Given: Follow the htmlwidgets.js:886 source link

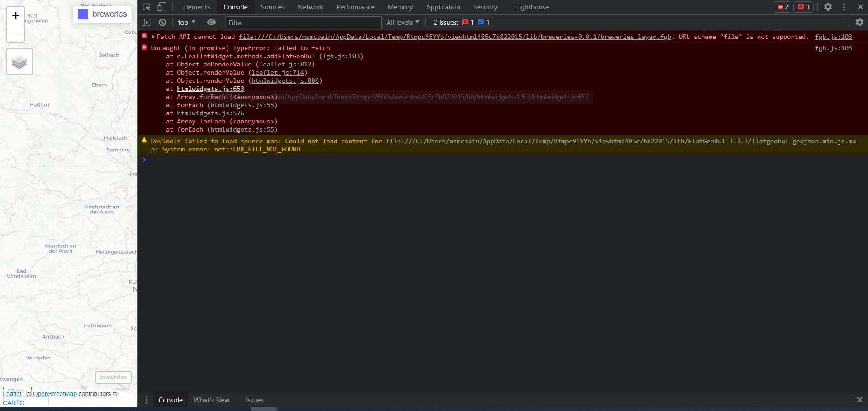Looking at the screenshot, I should [285, 80].
